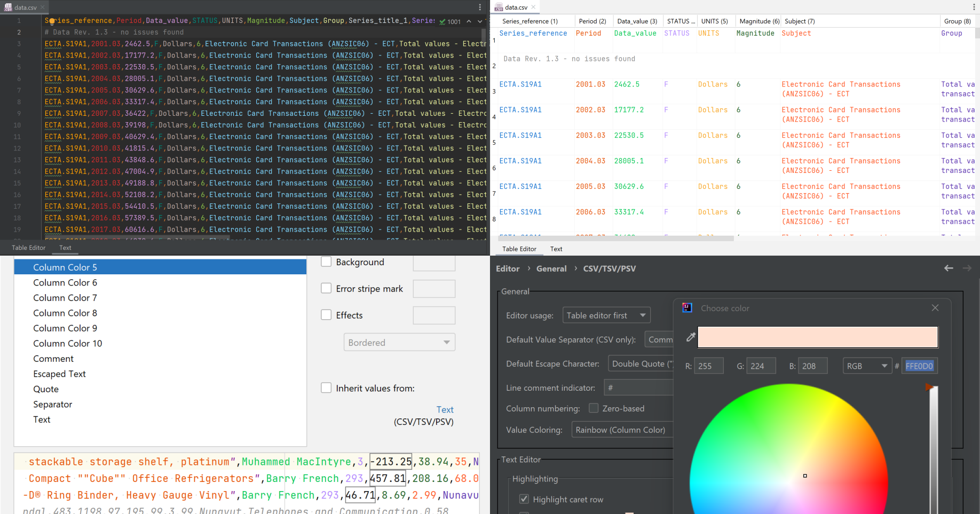The width and height of the screenshot is (980, 514).
Task: Click the inspection checkmark showing 1001
Action: (450, 22)
